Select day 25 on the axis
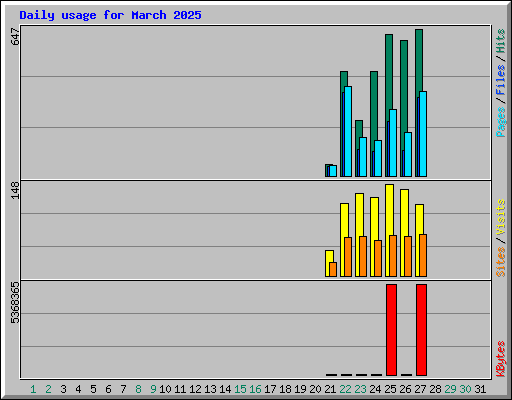Viewport: 512px width, 400px height. pyautogui.click(x=390, y=389)
